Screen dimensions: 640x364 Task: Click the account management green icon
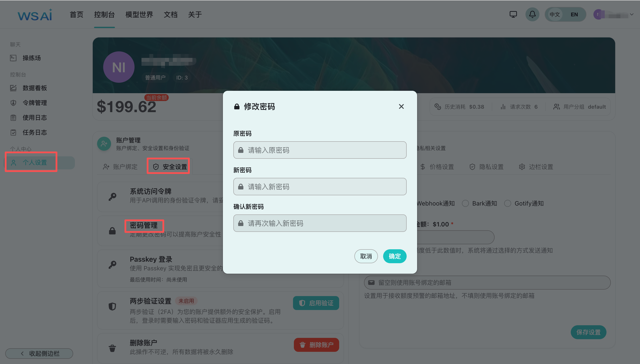[x=104, y=144]
